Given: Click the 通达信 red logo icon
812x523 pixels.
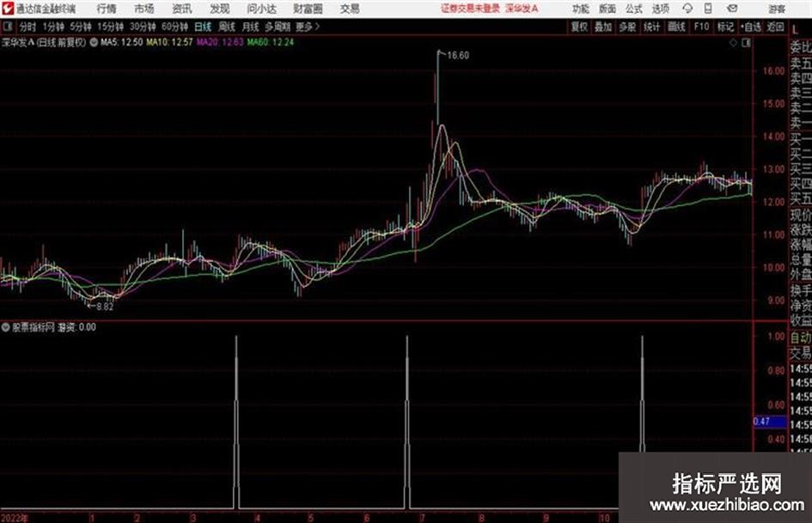Looking at the screenshot, I should [7, 9].
